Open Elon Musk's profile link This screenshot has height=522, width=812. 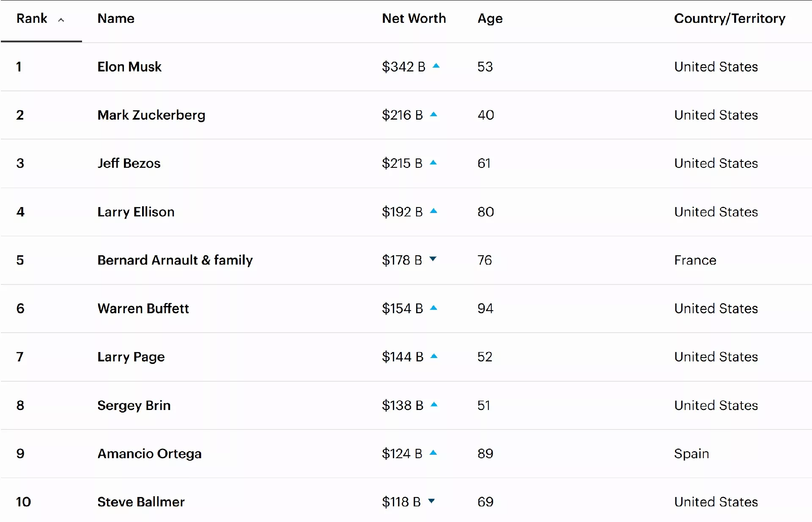point(129,67)
